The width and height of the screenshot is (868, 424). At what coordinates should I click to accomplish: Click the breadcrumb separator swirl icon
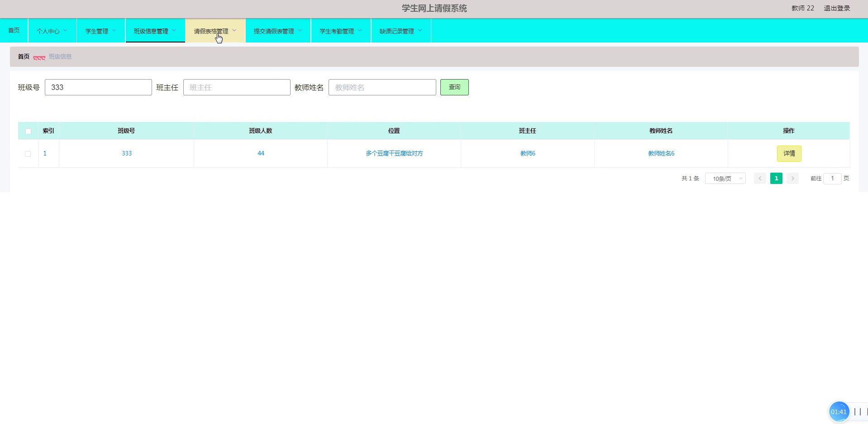(x=39, y=57)
